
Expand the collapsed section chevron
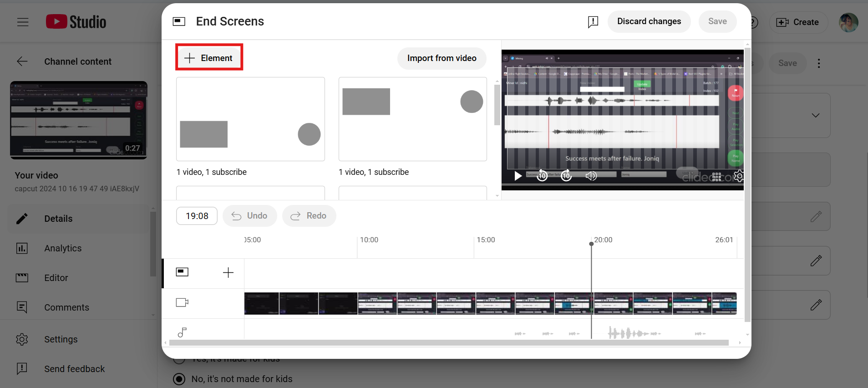tap(816, 115)
